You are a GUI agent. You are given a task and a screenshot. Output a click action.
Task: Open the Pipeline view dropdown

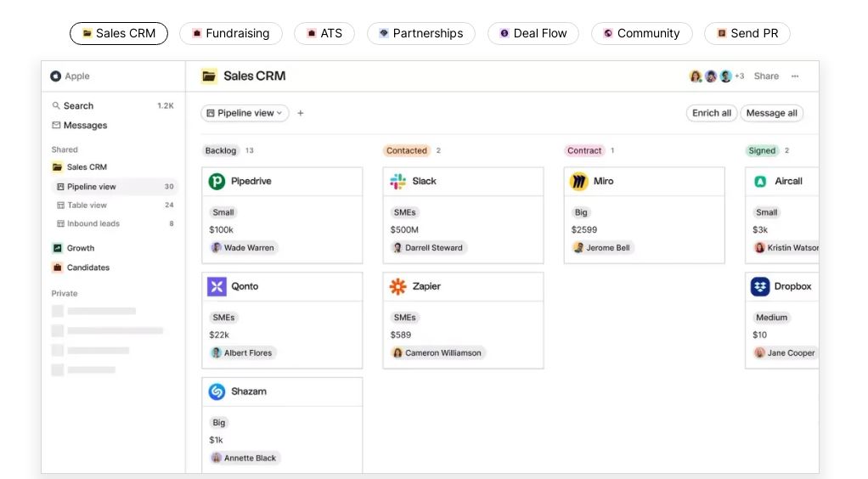(x=245, y=113)
